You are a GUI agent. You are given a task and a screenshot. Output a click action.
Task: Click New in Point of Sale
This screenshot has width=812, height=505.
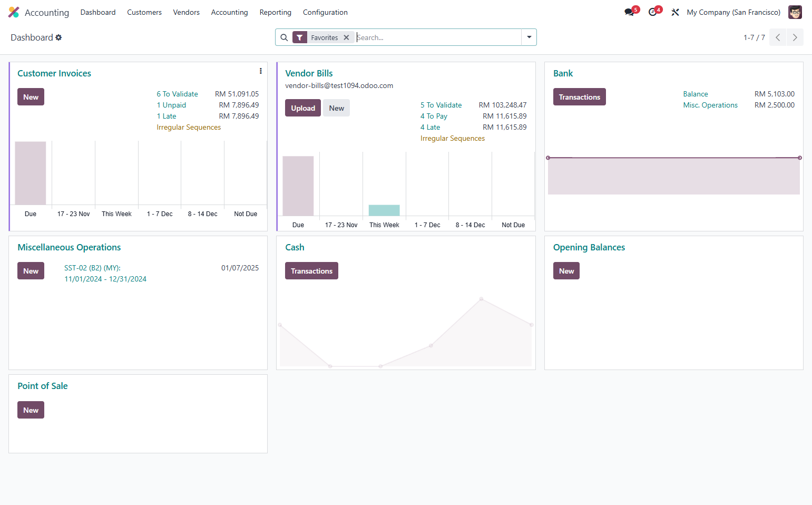31,410
